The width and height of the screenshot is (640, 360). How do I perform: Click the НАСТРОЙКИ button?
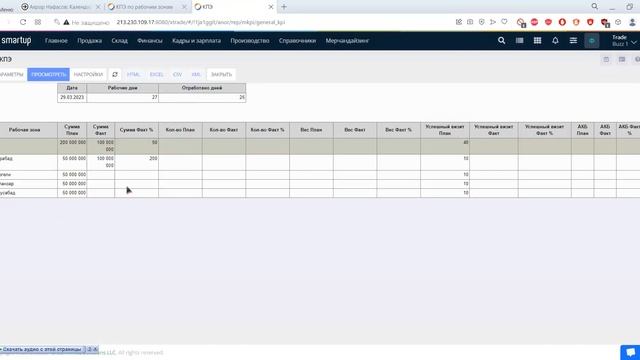coord(89,74)
